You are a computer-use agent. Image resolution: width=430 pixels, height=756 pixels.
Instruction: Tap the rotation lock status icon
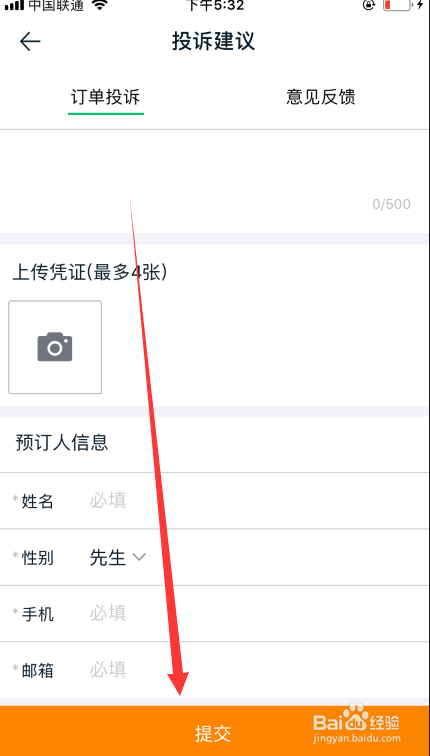(369, 5)
